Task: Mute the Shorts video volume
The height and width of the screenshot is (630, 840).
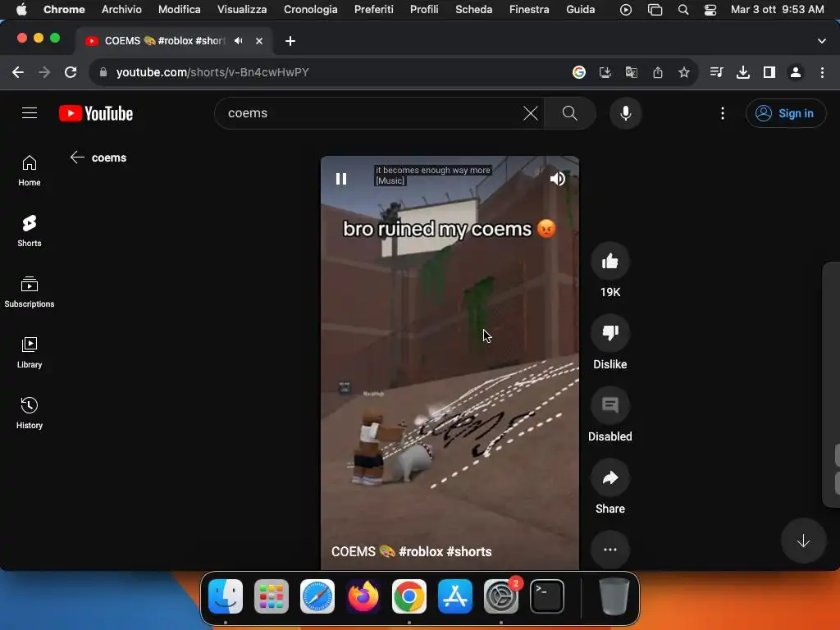Action: 557,178
